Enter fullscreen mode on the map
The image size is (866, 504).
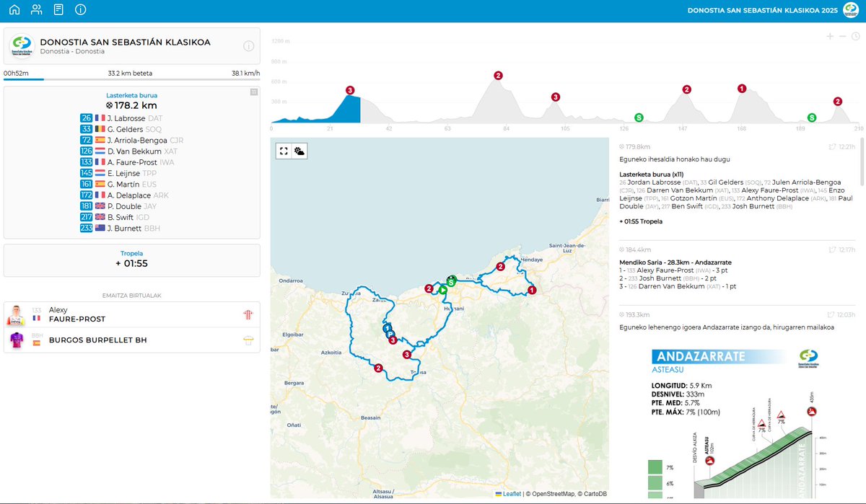tap(283, 151)
